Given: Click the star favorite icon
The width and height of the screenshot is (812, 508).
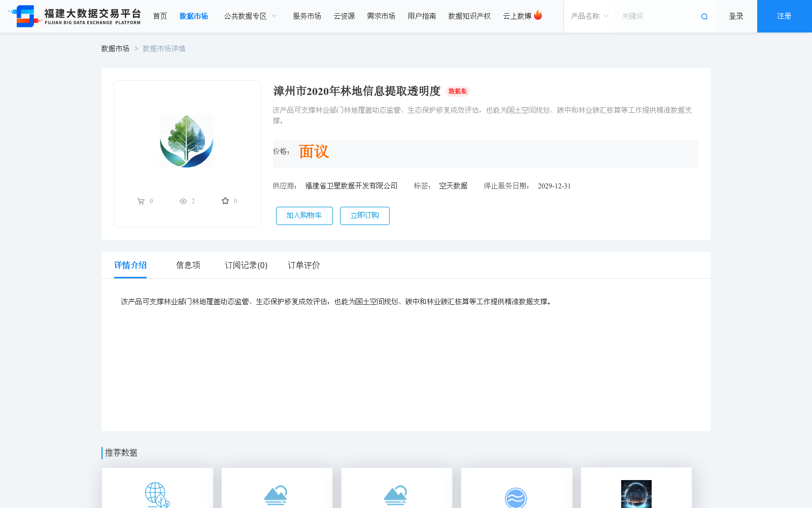Looking at the screenshot, I should tap(225, 201).
